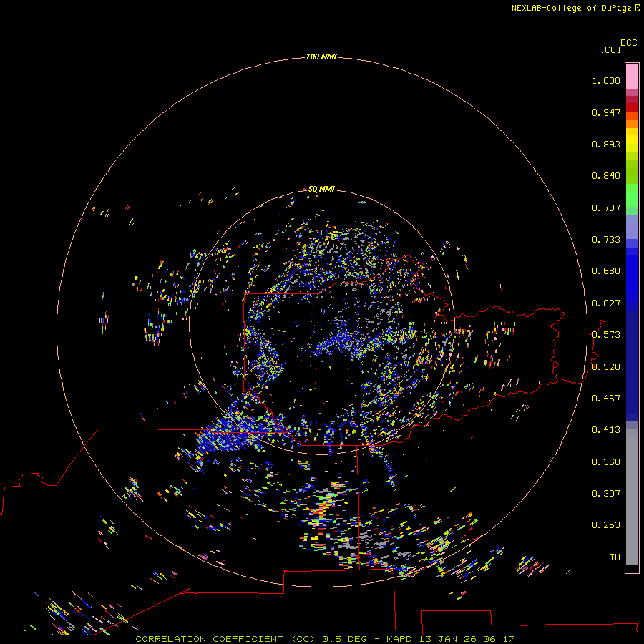This screenshot has width=644, height=644.
Task: Click the 0.360 legend value
Action: 606,462
